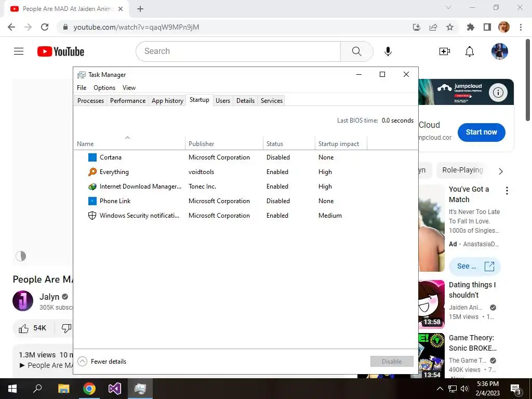This screenshot has width=532, height=399.
Task: Click the Cortana startup item icon
Action: pos(92,157)
